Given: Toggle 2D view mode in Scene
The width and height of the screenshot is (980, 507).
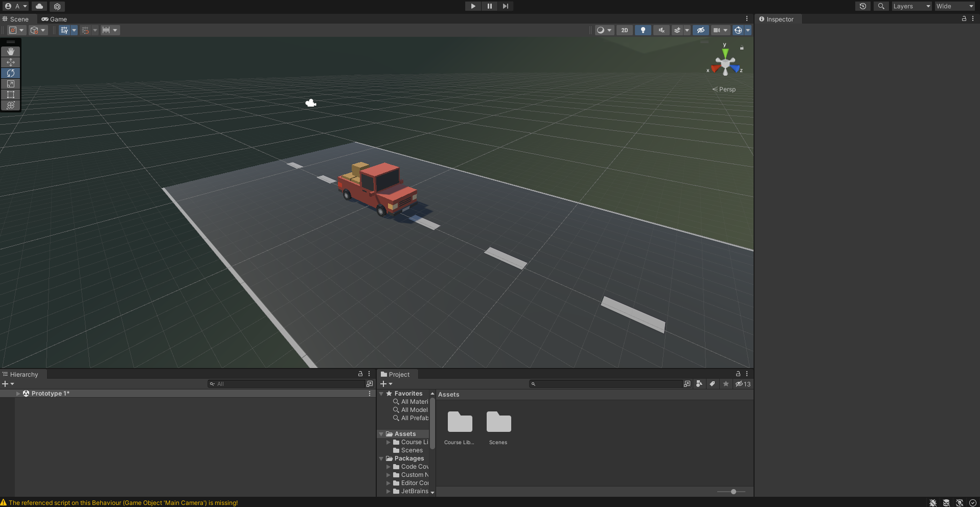Looking at the screenshot, I should tap(625, 30).
